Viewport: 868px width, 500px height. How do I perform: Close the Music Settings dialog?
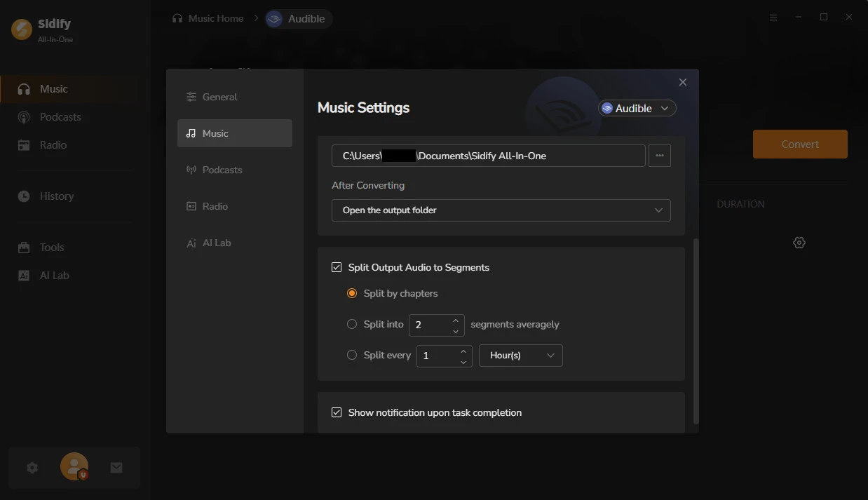pos(683,82)
